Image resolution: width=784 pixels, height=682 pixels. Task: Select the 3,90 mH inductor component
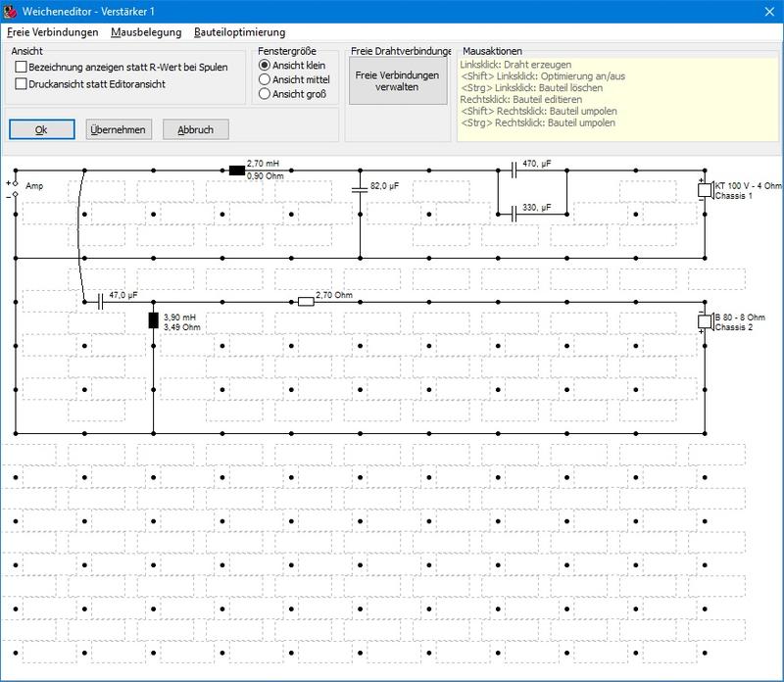153,320
